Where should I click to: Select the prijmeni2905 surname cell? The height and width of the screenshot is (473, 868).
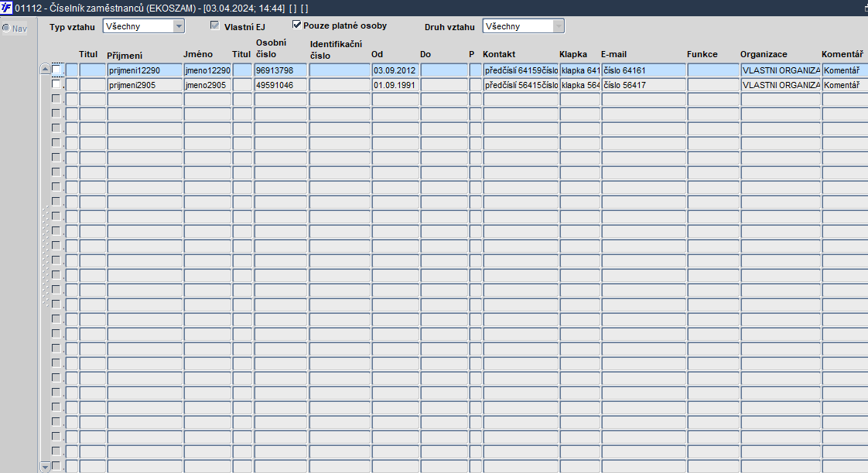pyautogui.click(x=145, y=85)
